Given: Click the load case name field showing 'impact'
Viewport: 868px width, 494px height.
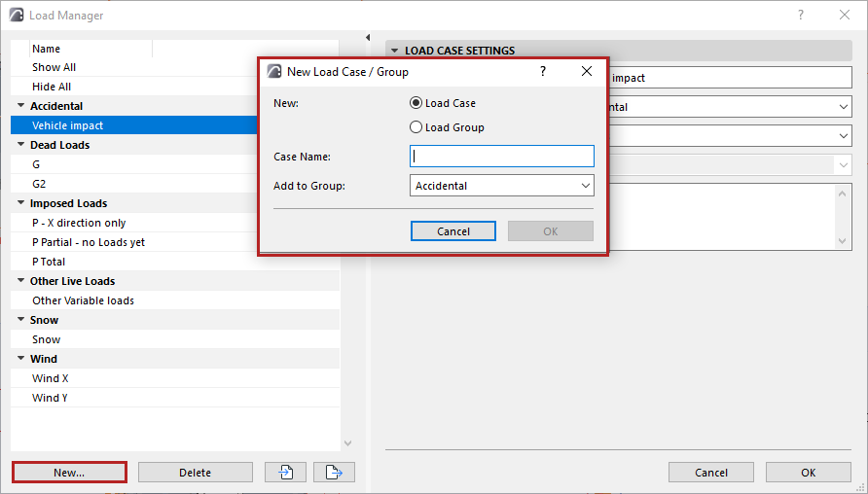Looking at the screenshot, I should coord(730,78).
